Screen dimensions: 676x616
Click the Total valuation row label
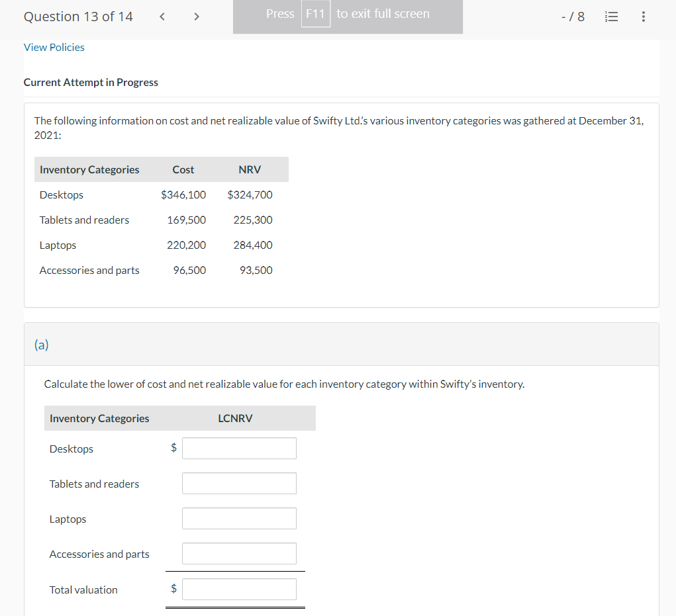83,590
